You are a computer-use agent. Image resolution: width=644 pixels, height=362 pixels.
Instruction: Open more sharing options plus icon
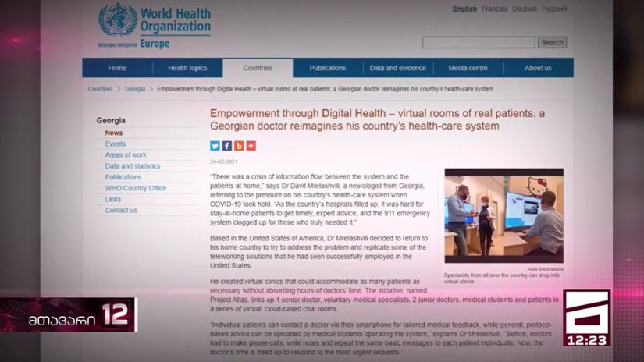(x=251, y=146)
